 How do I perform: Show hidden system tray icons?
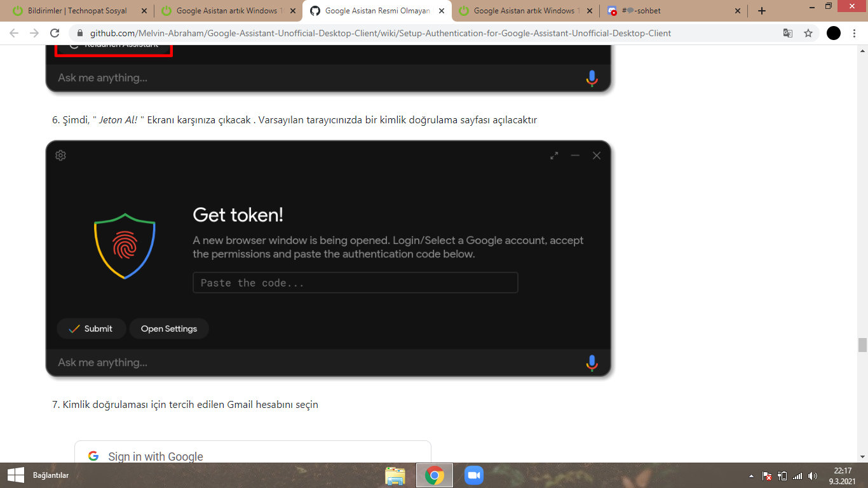click(x=752, y=475)
